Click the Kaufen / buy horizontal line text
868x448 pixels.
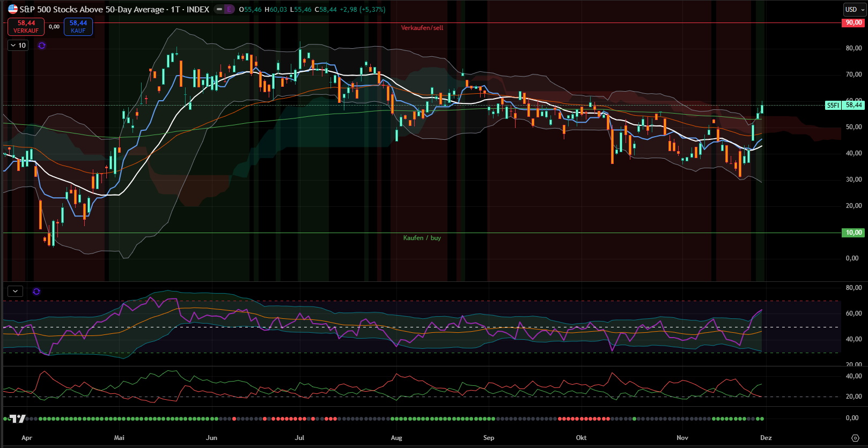[x=422, y=238]
